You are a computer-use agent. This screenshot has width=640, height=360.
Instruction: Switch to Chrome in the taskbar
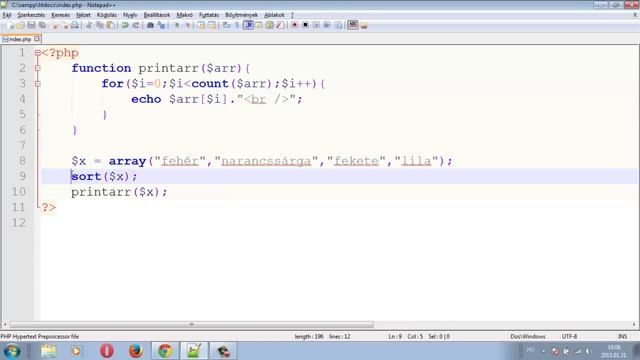tap(165, 351)
